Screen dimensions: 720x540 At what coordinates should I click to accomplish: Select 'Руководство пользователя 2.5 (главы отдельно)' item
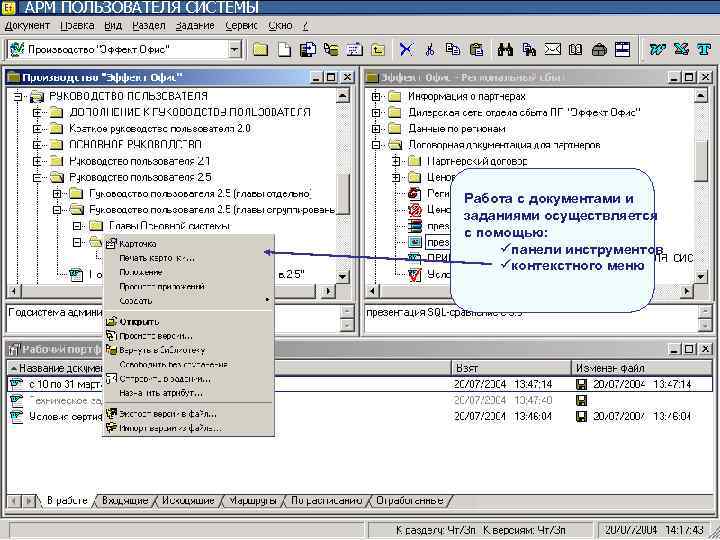(x=200, y=194)
